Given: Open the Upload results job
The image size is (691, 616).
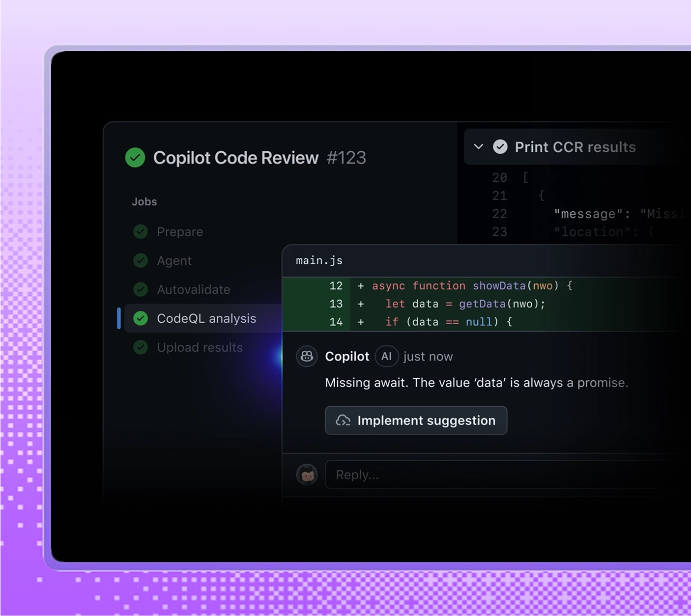Looking at the screenshot, I should point(200,347).
